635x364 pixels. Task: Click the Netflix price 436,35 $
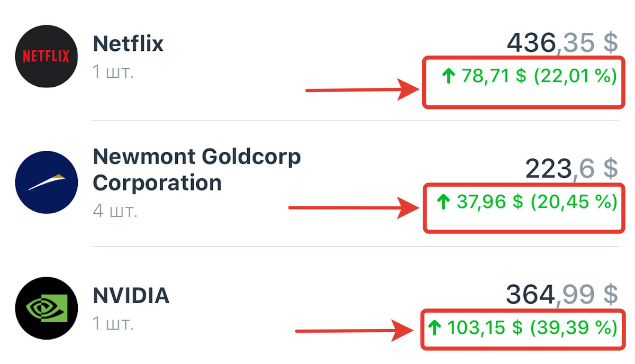click(563, 42)
